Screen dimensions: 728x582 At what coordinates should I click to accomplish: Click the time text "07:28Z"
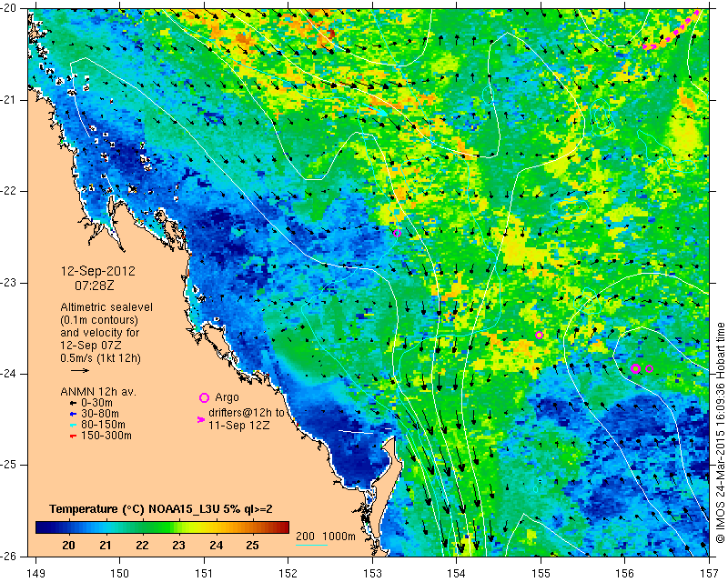(95, 286)
